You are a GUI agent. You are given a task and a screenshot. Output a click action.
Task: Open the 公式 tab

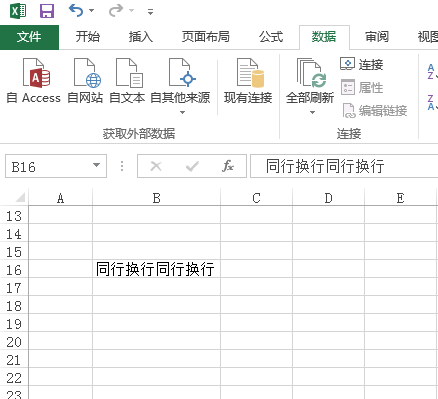[x=271, y=37]
